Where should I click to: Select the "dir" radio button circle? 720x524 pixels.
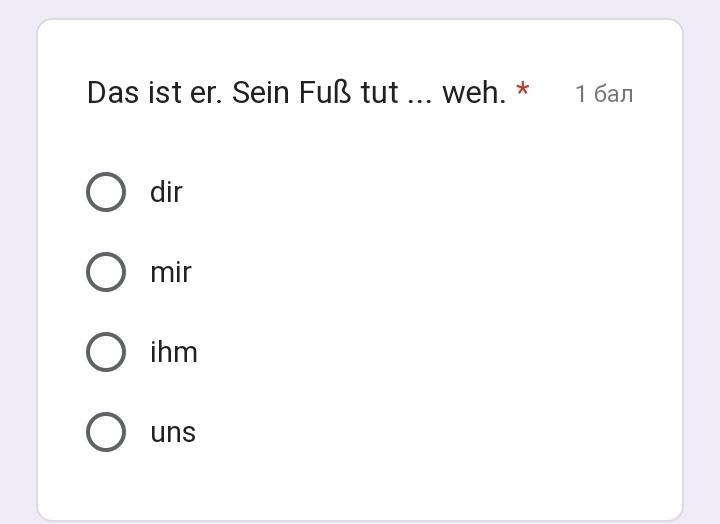(106, 192)
